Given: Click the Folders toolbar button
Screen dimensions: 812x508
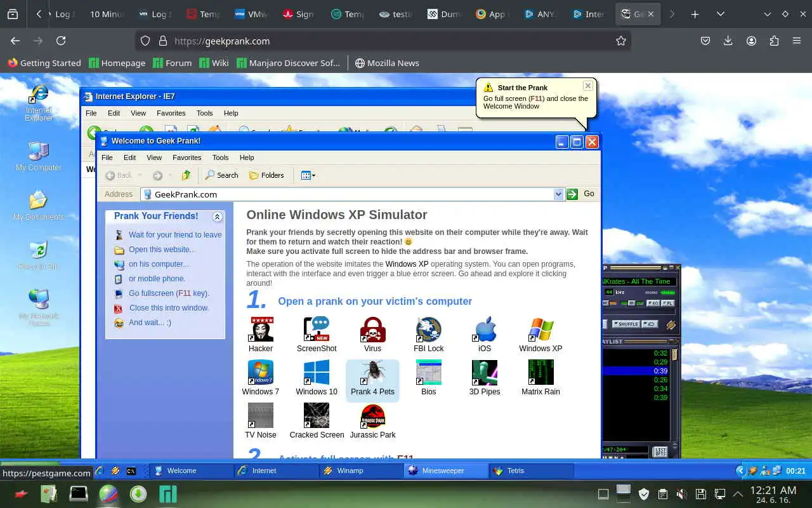Looking at the screenshot, I should pyautogui.click(x=266, y=175).
